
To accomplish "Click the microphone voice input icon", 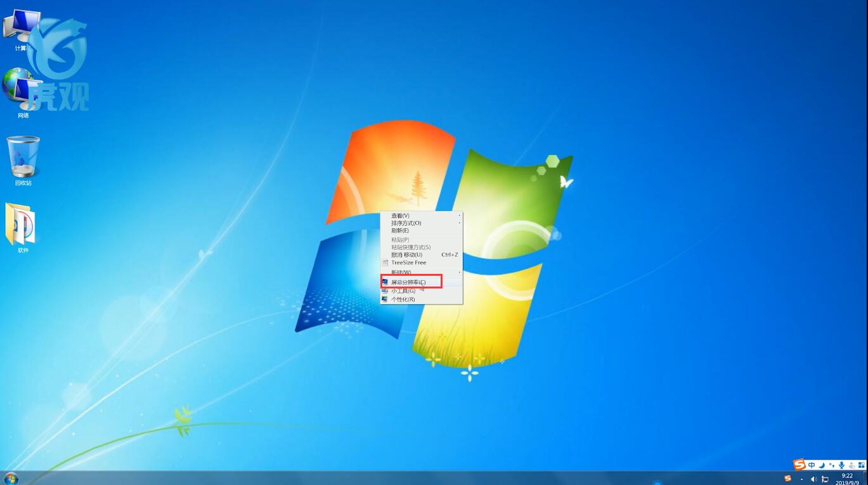I will click(x=841, y=465).
